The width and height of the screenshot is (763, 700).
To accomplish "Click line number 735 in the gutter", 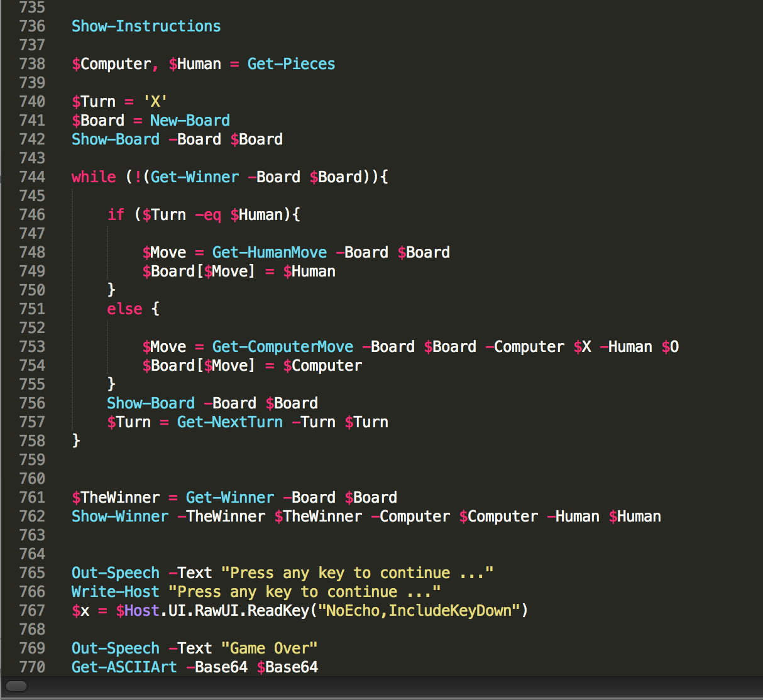I will pos(32,8).
